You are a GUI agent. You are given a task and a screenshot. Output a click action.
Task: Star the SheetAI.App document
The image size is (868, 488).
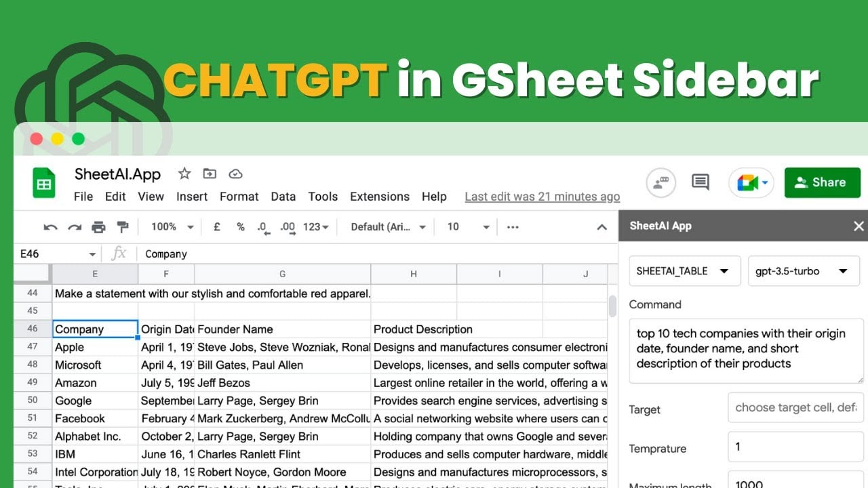(184, 174)
